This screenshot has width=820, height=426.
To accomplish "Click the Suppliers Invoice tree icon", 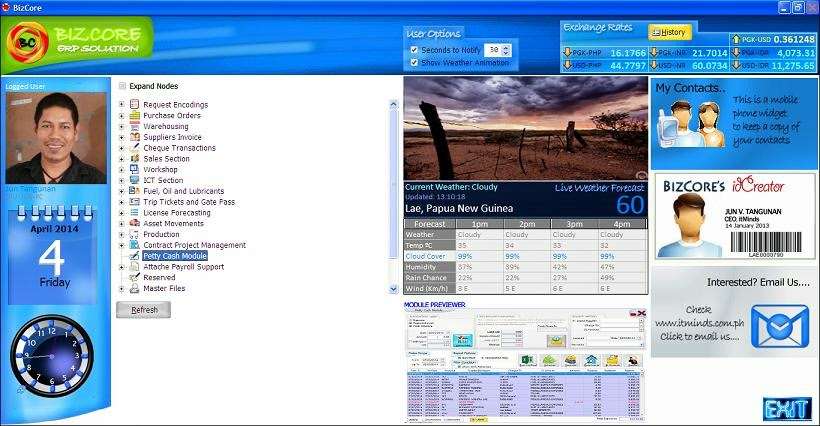I will coord(134,137).
